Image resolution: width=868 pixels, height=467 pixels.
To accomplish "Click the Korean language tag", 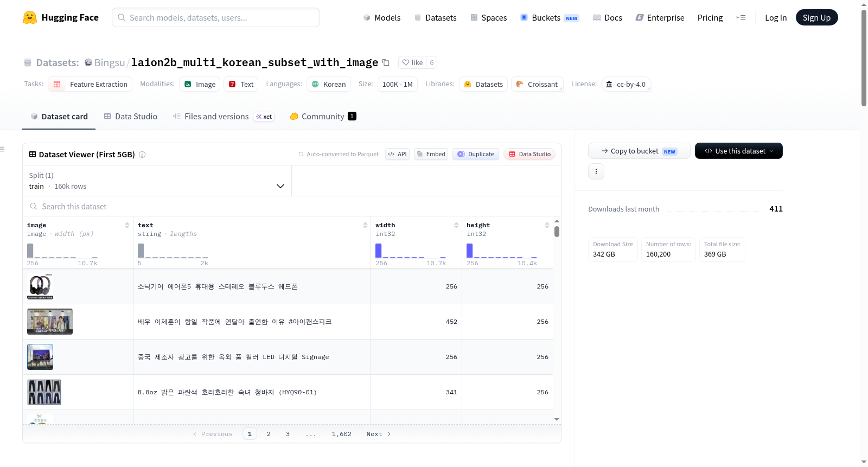I will pos(329,84).
